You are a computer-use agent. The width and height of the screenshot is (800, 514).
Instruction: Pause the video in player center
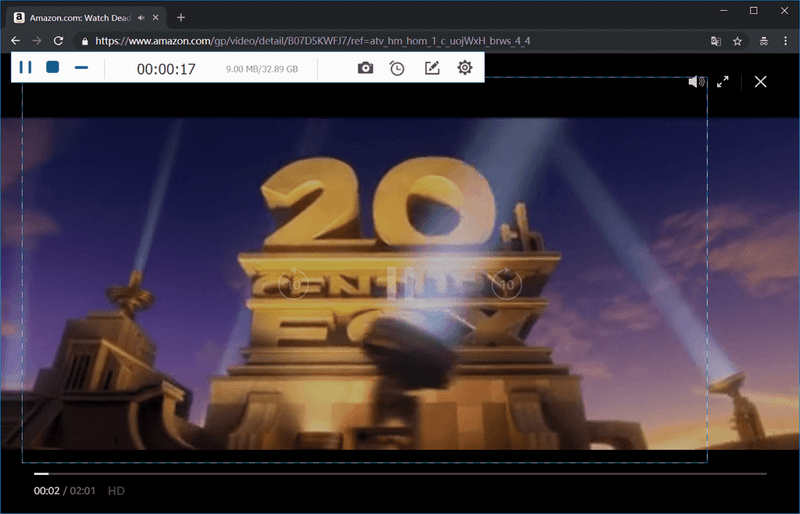(399, 285)
